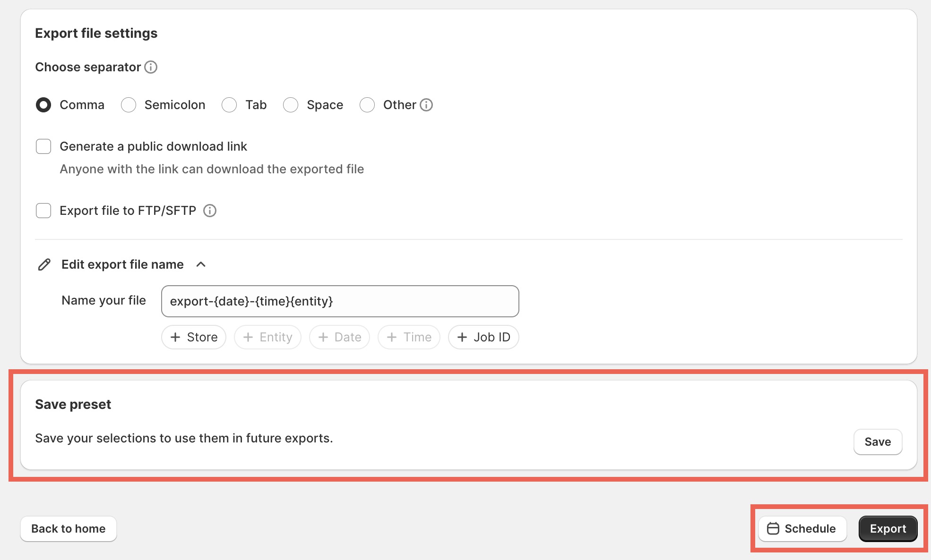Go Back to home
The image size is (931, 560).
(x=69, y=529)
